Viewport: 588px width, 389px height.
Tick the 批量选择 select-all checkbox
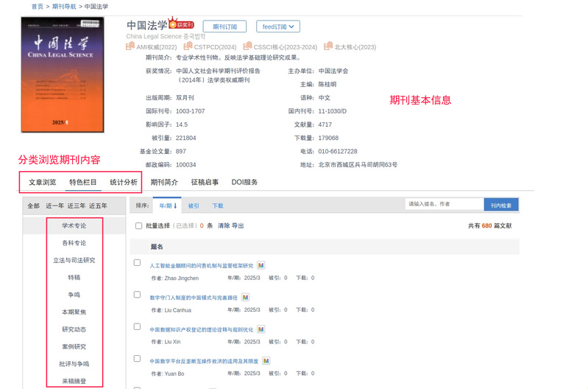(139, 226)
